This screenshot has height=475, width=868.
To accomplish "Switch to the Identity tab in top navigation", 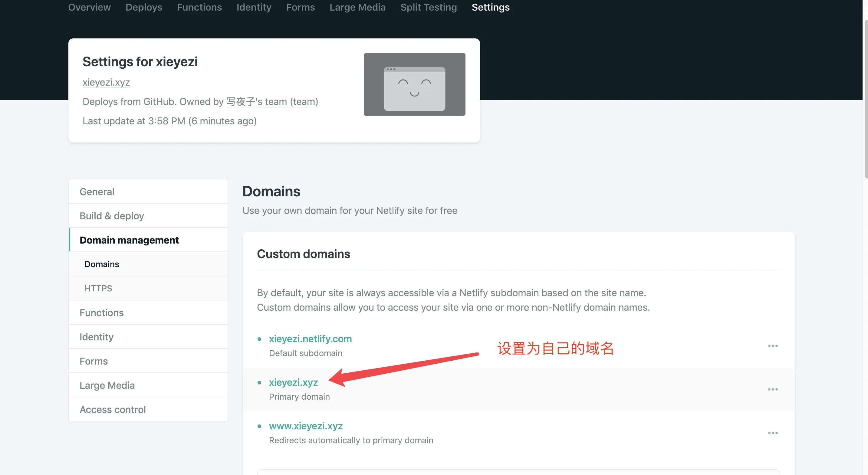I will [253, 7].
